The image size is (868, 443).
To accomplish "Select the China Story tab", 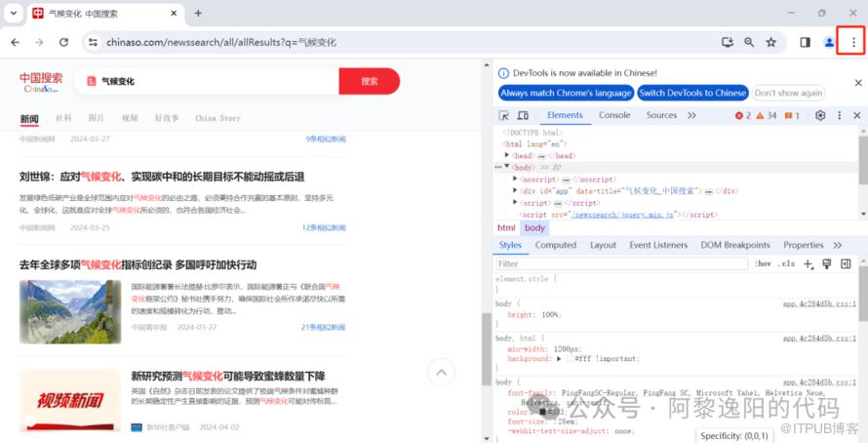I will tap(218, 118).
